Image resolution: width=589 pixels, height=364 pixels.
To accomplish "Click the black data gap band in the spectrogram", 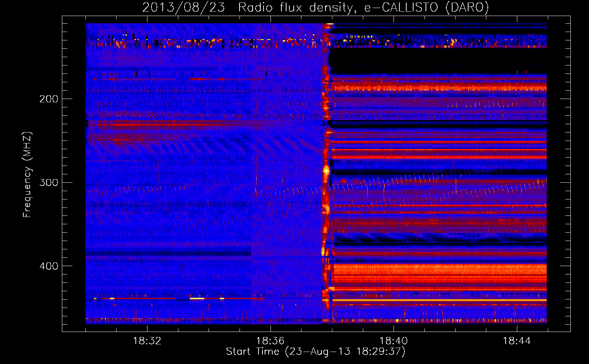I will (438, 61).
